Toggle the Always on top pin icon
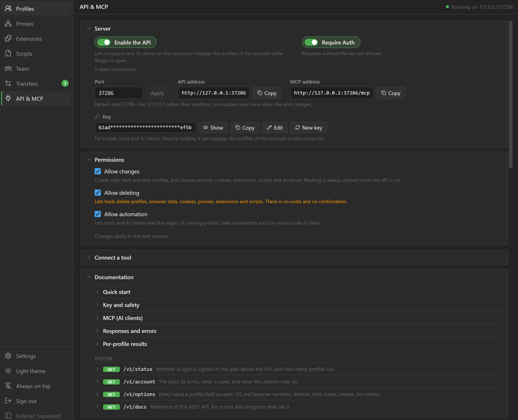 click(8, 386)
